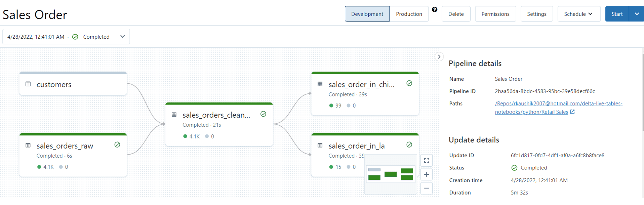The image size is (644, 205).
Task: Click the customers view icon
Action: pyautogui.click(x=28, y=84)
